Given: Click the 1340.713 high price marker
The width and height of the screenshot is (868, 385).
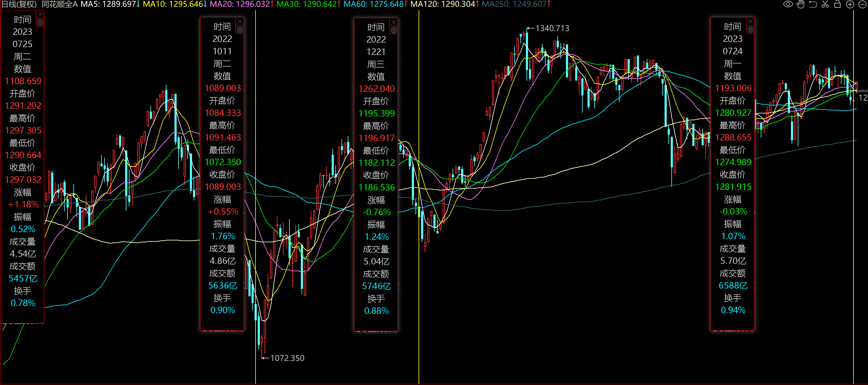Looking at the screenshot, I should (x=552, y=29).
